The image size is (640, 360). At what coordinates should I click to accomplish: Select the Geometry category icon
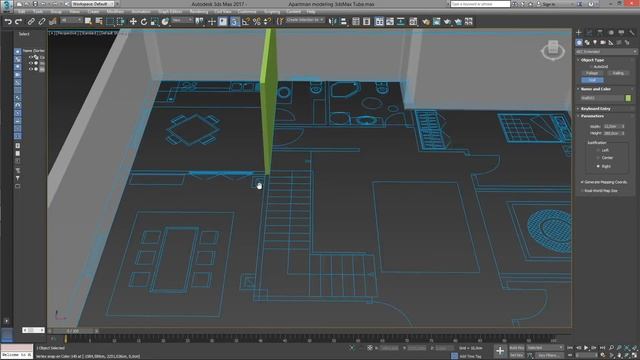click(x=579, y=42)
